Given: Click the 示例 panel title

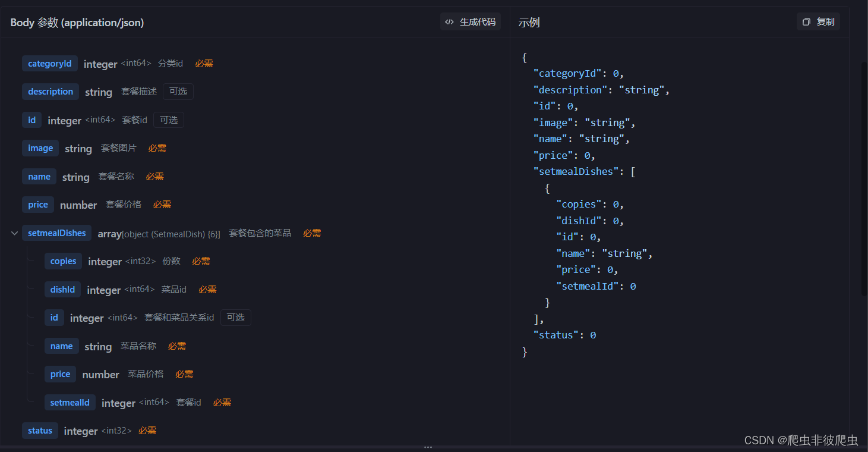Looking at the screenshot, I should [x=528, y=22].
